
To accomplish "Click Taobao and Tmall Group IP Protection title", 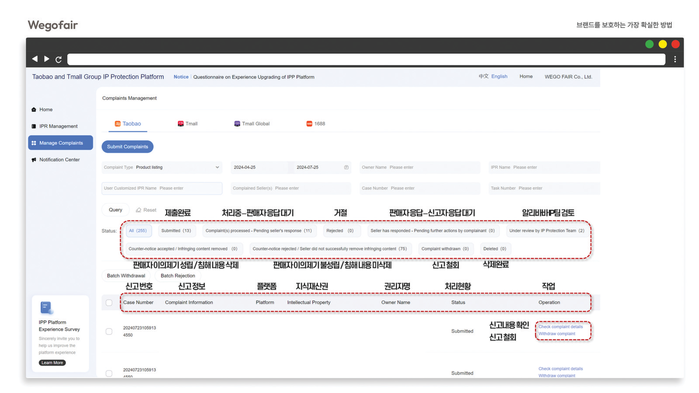I will 98,77.
